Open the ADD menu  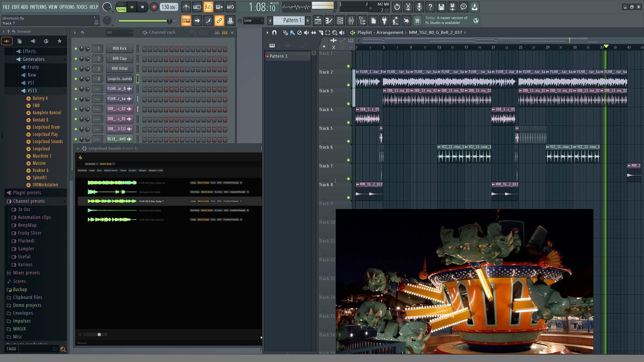[x=24, y=7]
